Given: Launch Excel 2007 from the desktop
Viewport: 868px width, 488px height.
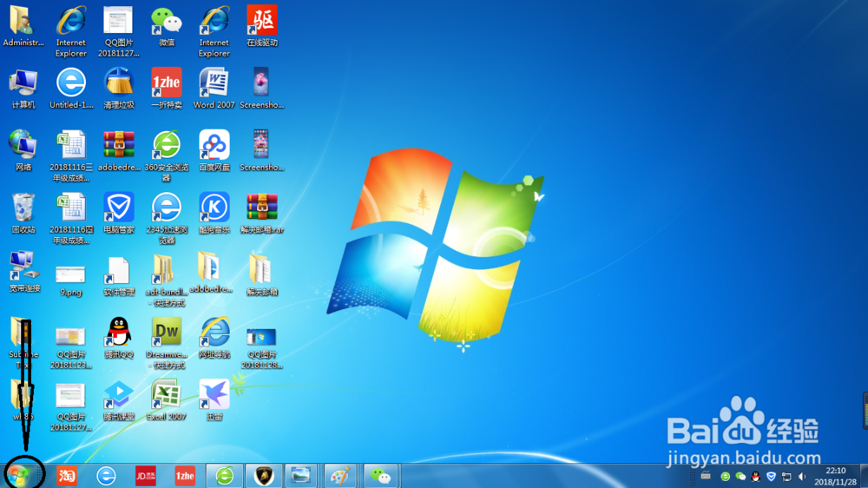Looking at the screenshot, I should click(x=166, y=400).
